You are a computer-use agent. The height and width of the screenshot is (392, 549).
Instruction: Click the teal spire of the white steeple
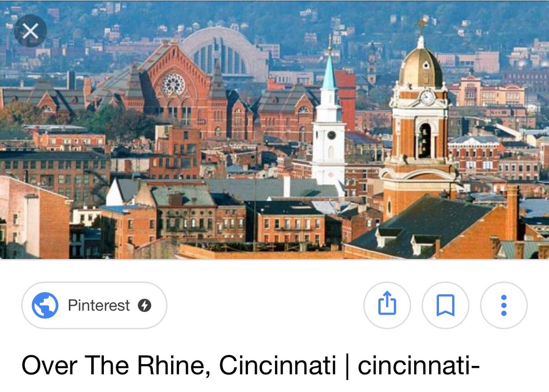click(x=329, y=69)
